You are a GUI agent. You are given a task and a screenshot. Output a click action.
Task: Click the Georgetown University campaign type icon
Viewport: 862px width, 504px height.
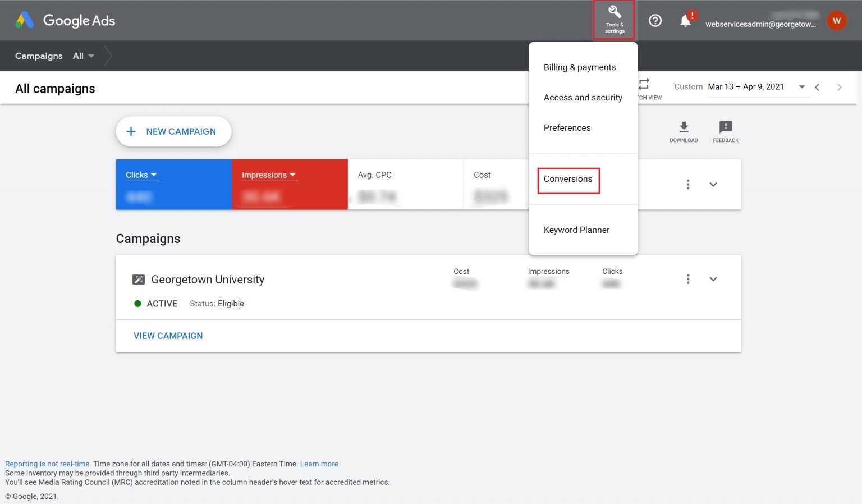[x=138, y=280]
